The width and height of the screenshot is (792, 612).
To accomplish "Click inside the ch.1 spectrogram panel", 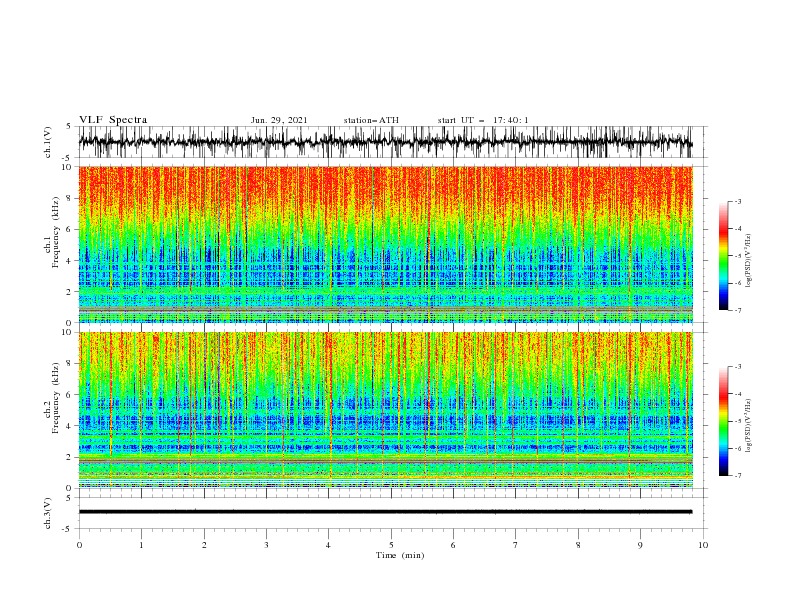I will 385,244.
